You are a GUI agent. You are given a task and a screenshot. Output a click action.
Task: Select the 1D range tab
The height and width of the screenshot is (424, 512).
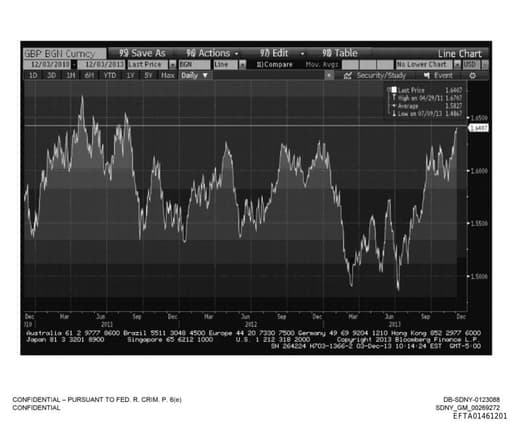tap(33, 76)
